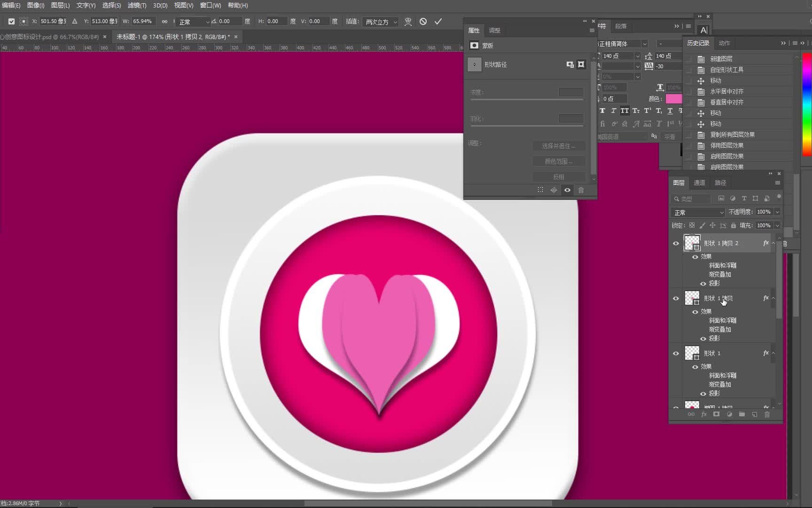Switch to warp mode icon in options bar
This screenshot has width=812, height=508.
408,22
